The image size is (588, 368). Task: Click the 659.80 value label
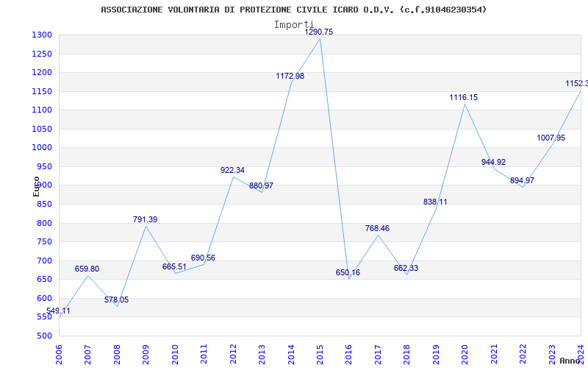click(x=87, y=269)
